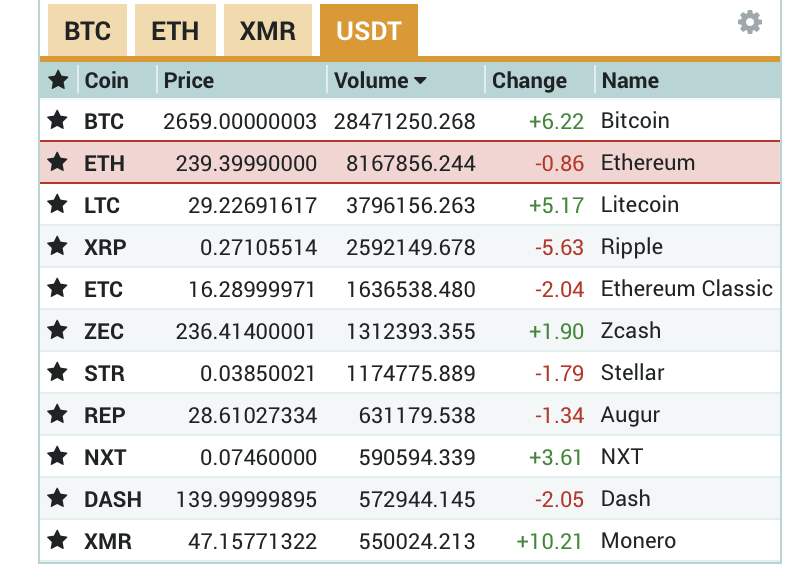Image resolution: width=796 pixels, height=582 pixels.
Task: Star the STR coin as favorite
Action: click(58, 373)
